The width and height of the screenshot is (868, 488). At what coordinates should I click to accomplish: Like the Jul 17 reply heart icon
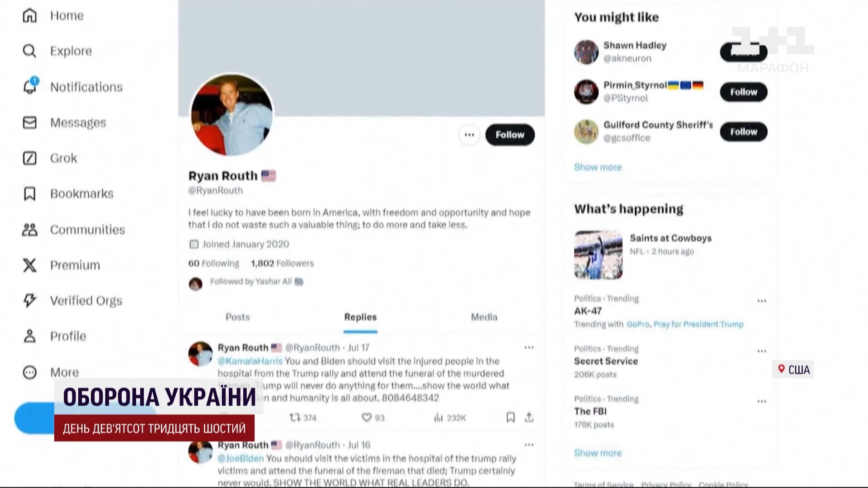click(x=367, y=418)
